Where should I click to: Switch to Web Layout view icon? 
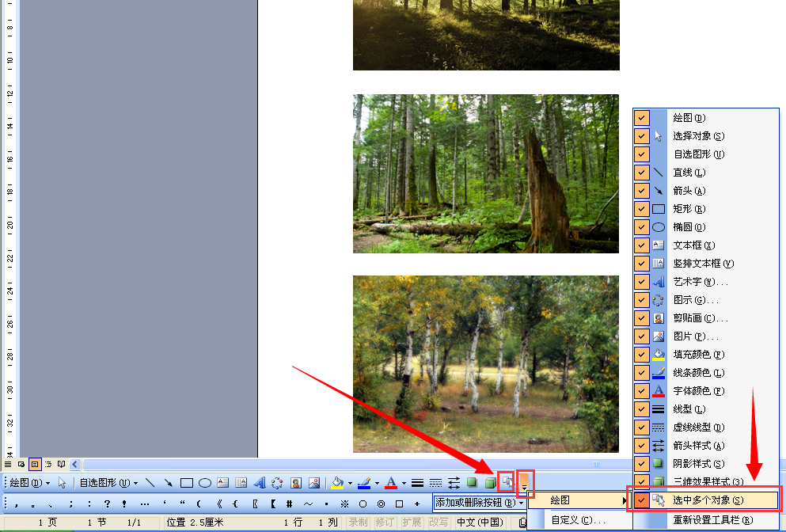pos(21,464)
